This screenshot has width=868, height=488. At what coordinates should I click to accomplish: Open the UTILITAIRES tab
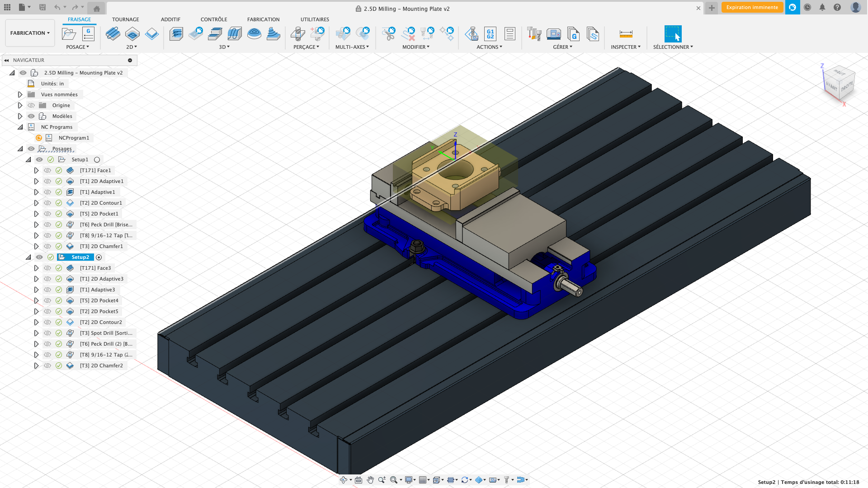pyautogui.click(x=314, y=19)
